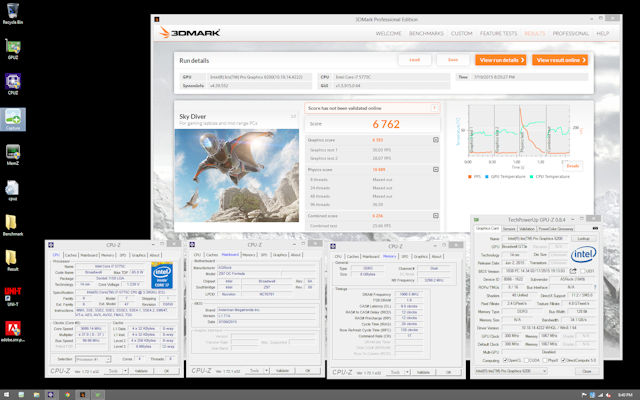Launch the UNI-T desktop shortcut
Viewport: 640px width, 400px height.
click(x=13, y=296)
